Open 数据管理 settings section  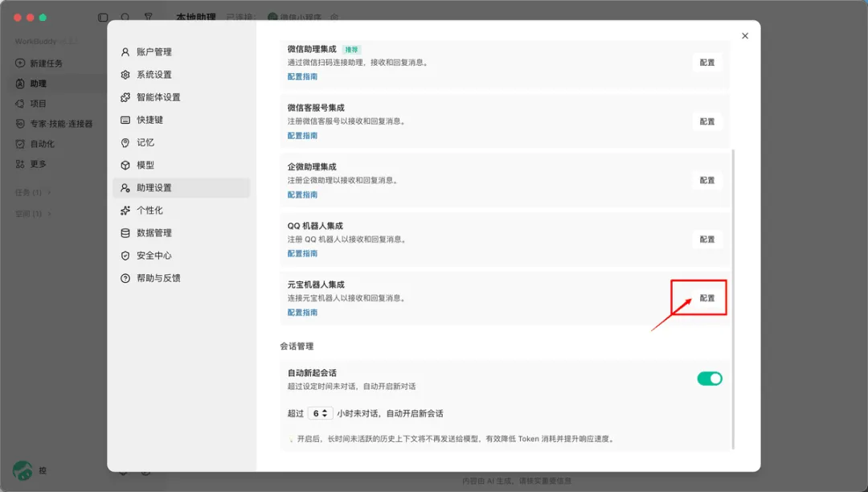[x=181, y=233]
